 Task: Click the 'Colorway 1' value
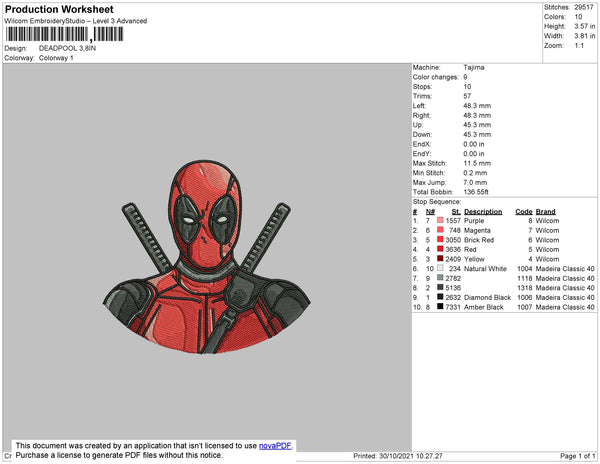tap(56, 58)
